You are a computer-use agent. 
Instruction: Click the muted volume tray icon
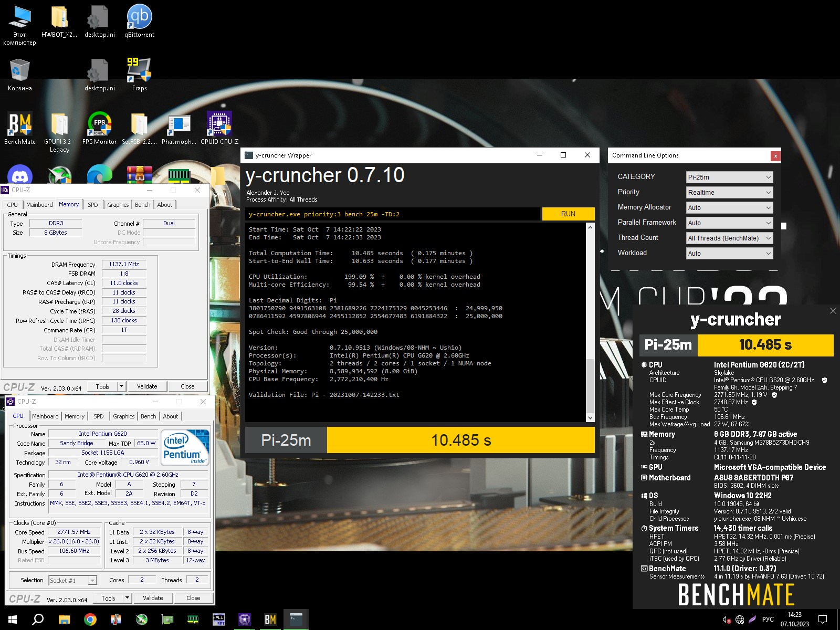click(x=727, y=619)
